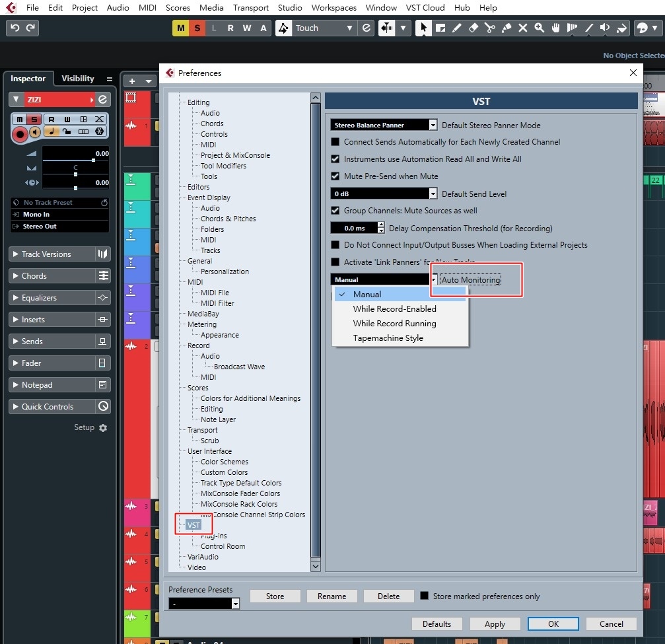Screen dimensions: 665x644
Task: Select the Play speaker tool
Action: point(605,28)
